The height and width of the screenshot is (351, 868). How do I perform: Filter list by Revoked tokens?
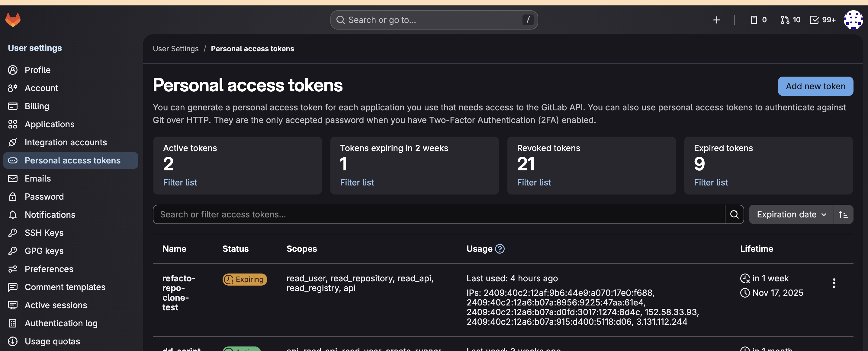click(534, 182)
